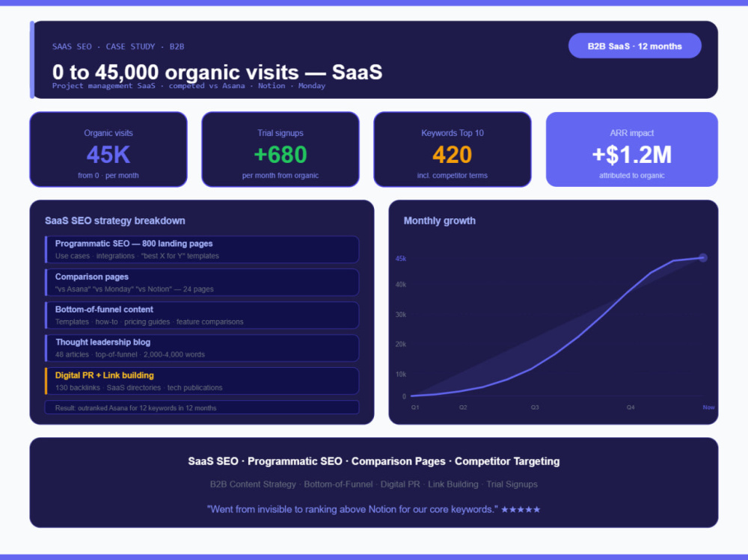The image size is (748, 560).
Task: Click the Q2 x-axis label
Action: (463, 407)
